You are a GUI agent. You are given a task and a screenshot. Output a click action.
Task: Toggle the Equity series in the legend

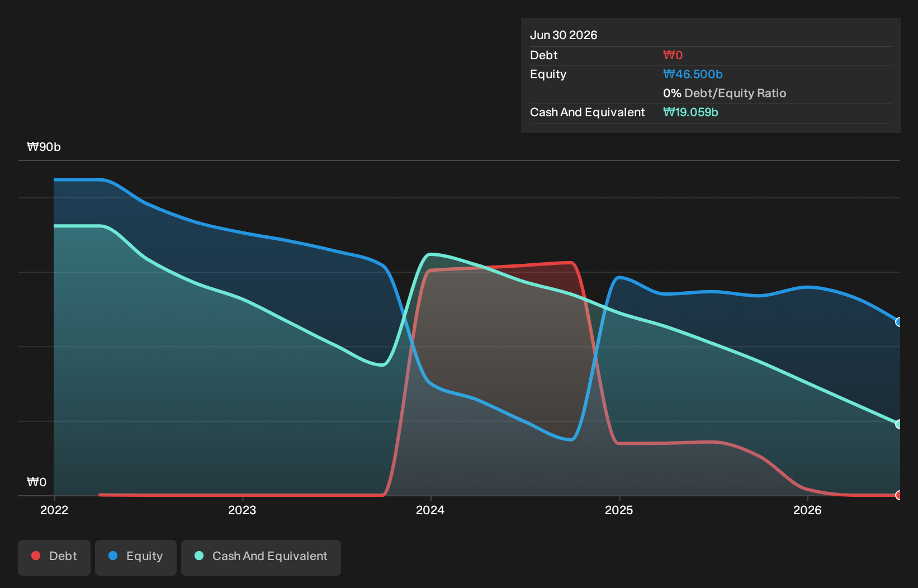[136, 557]
